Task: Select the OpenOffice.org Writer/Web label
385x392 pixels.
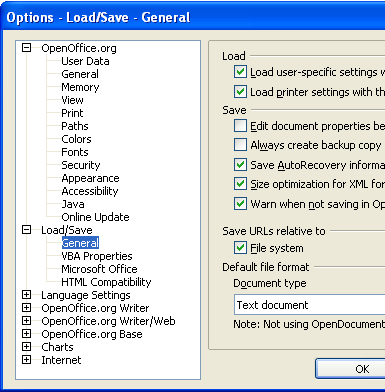Action: (x=108, y=321)
